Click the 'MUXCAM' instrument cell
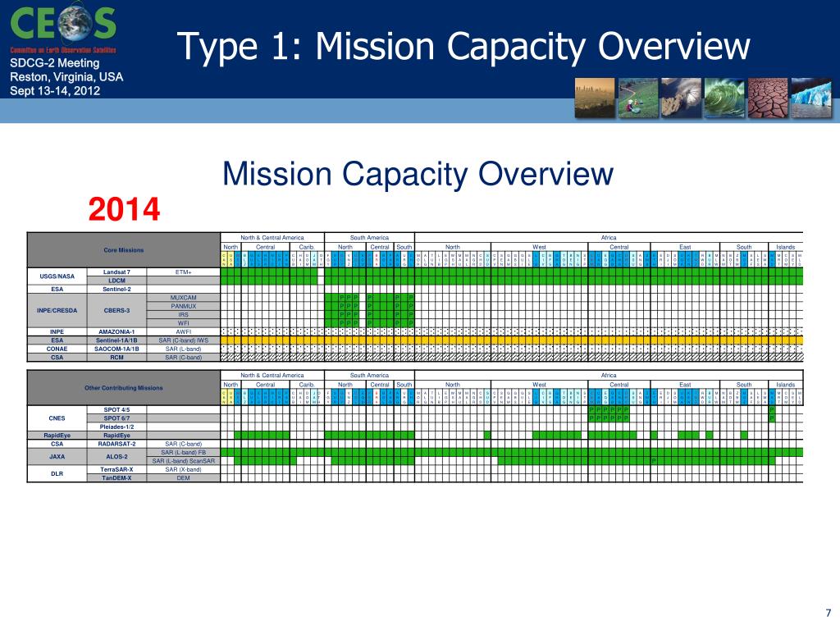This screenshot has width=840, height=630. coord(183,298)
